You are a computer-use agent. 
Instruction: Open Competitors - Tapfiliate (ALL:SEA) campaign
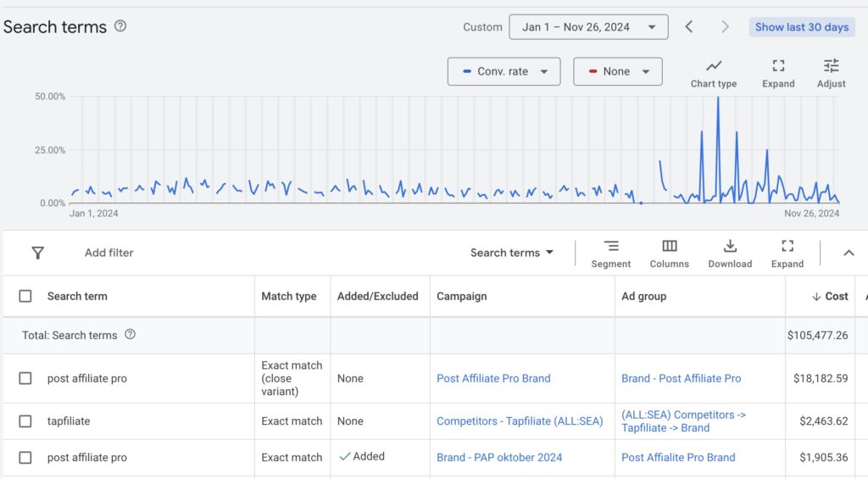[520, 421]
